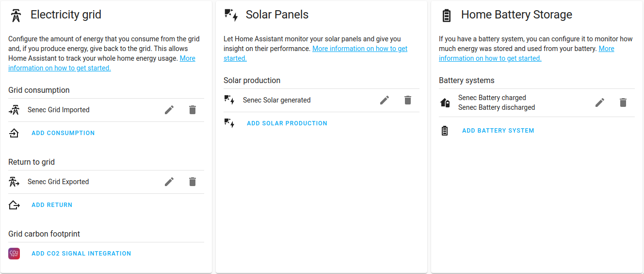Screen dimensions: 644x274
Task: Click the Senec Grid Exported row
Action: coord(58,182)
